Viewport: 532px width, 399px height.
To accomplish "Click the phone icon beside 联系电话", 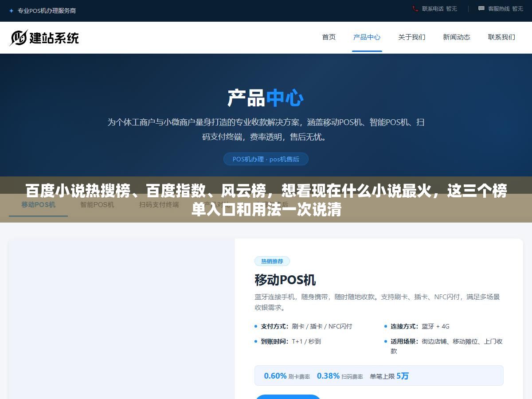I will [415, 8].
